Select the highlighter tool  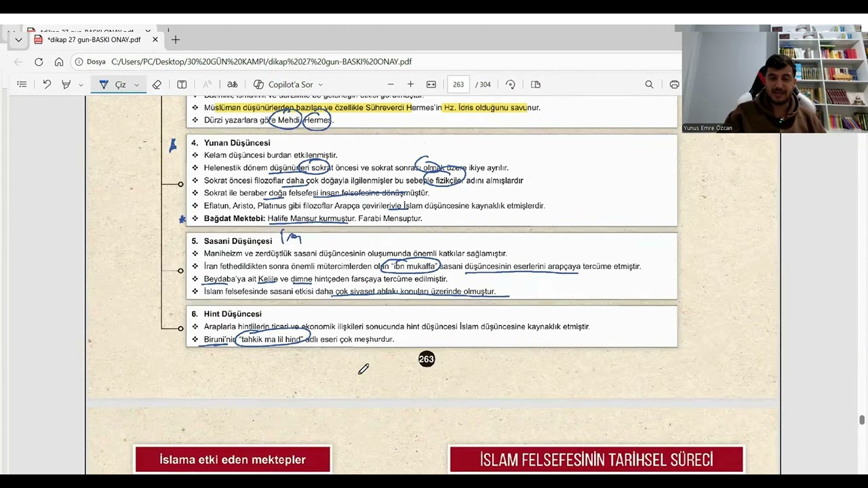pyautogui.click(x=66, y=85)
